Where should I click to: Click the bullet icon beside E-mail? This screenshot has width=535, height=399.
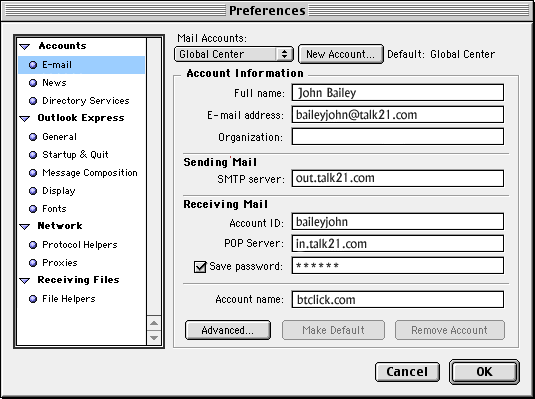(33, 65)
